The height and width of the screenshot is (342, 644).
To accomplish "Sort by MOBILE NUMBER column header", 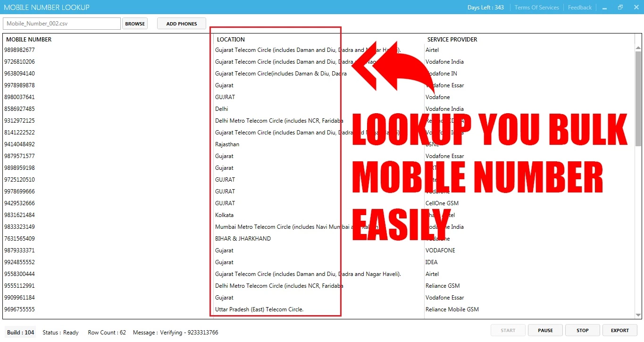I will (29, 40).
